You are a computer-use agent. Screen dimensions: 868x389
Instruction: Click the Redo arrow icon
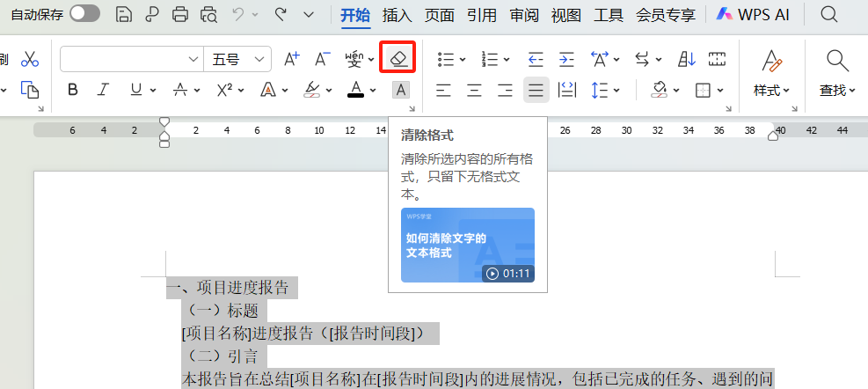tap(281, 14)
